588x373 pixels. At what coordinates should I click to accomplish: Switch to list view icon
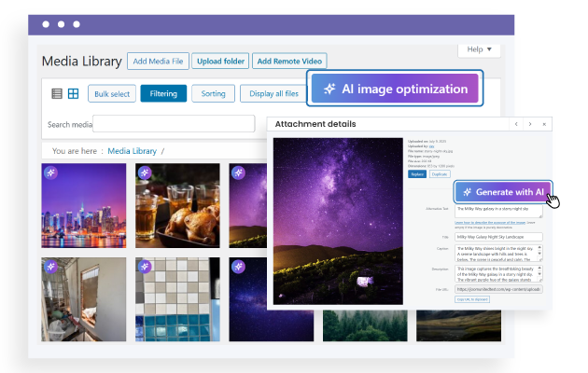coord(57,93)
